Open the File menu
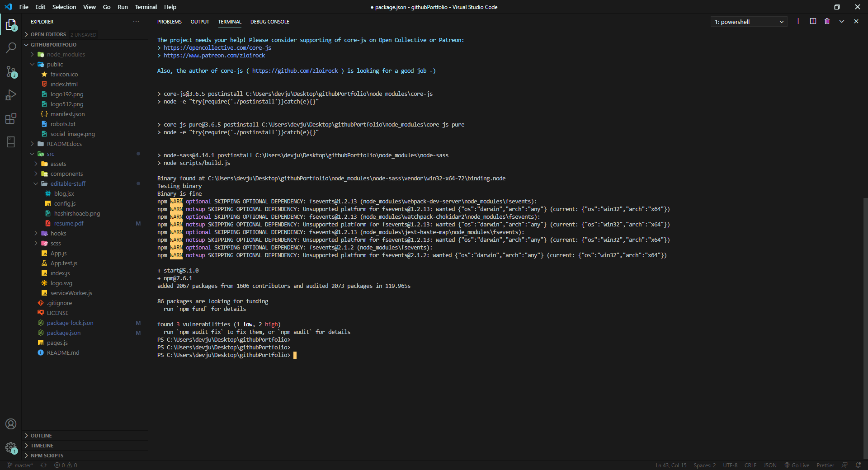The height and width of the screenshot is (470, 868). coord(24,7)
